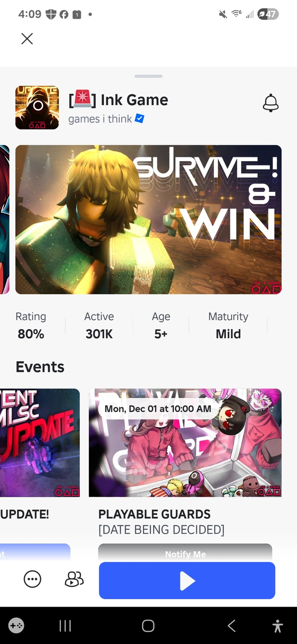Viewport: 297px width, 644px height.
Task: Open the game controller tools icon
Action: tap(16, 625)
